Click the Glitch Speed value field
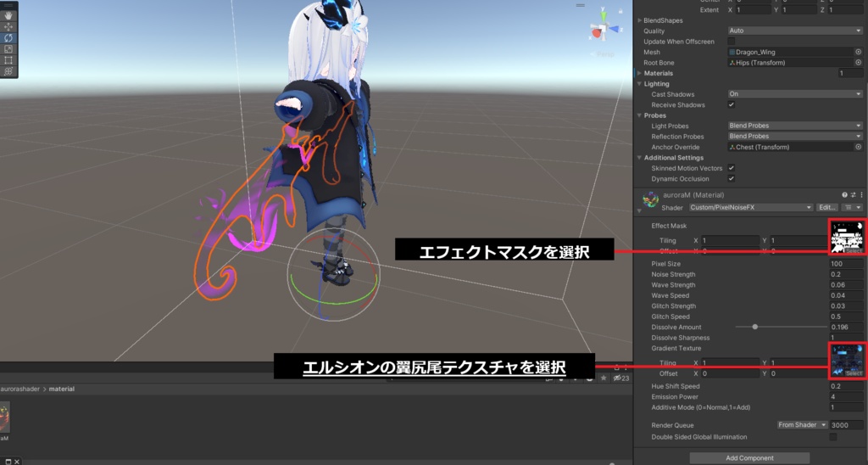 846,317
